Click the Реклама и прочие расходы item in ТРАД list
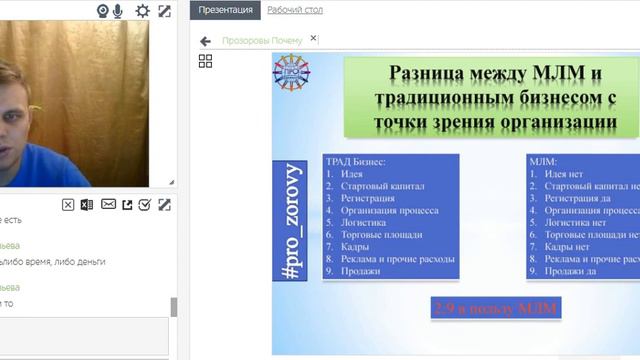The image size is (640, 360). (x=398, y=259)
